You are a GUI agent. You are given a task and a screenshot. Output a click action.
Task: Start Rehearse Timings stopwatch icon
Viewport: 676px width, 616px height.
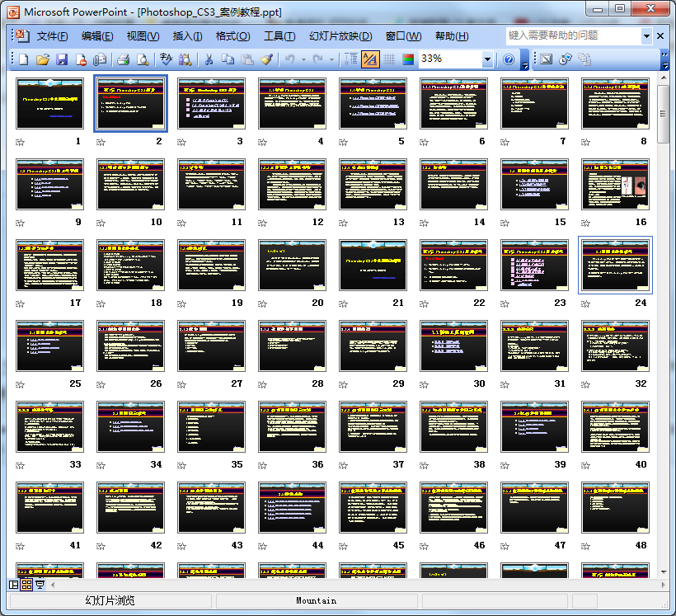point(566,59)
